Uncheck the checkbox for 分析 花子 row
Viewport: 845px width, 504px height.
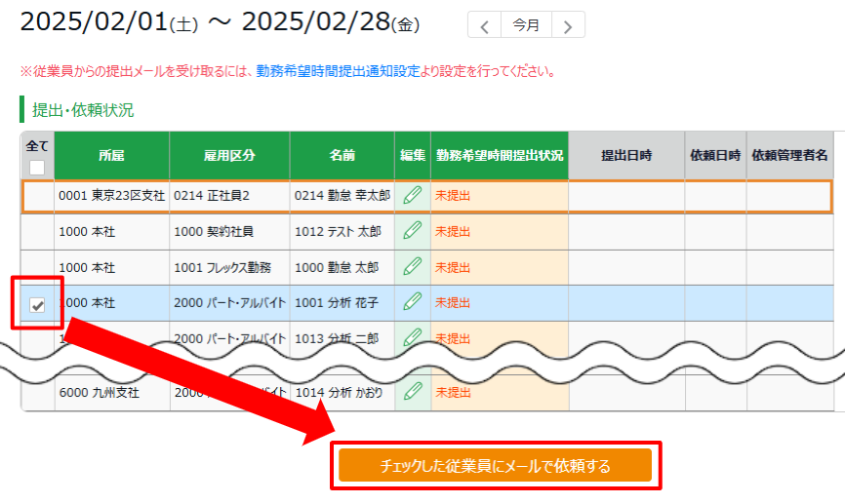pos(37,304)
